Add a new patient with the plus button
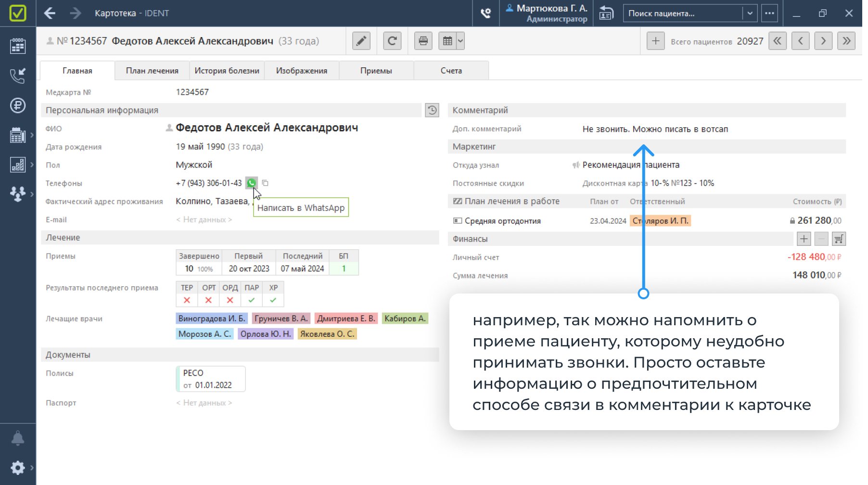Image resolution: width=868 pixels, height=485 pixels. point(655,41)
